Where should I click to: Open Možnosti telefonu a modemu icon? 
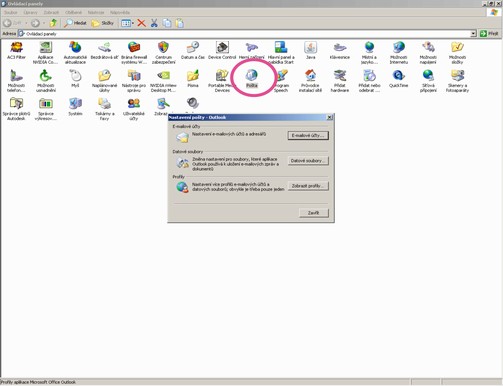point(16,76)
